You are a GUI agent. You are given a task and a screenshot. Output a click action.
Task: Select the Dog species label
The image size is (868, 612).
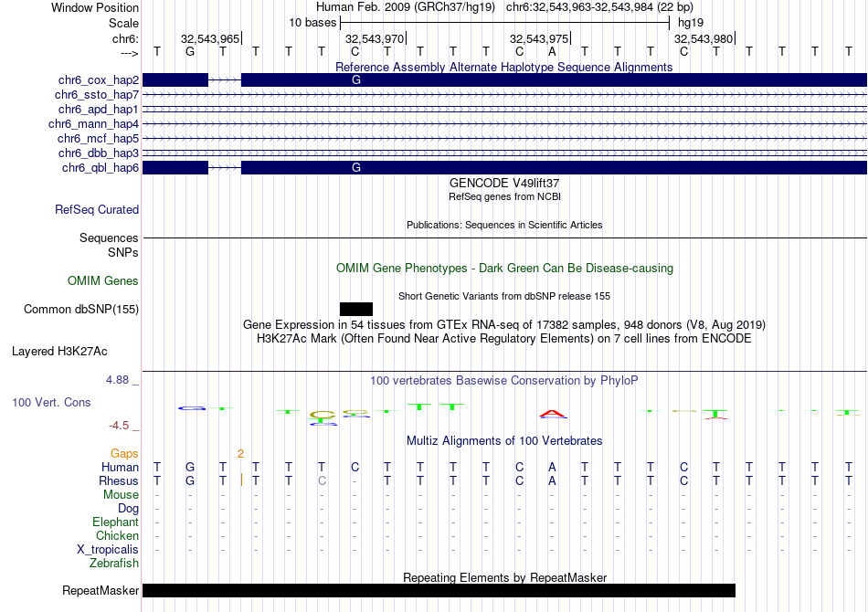coord(128,509)
